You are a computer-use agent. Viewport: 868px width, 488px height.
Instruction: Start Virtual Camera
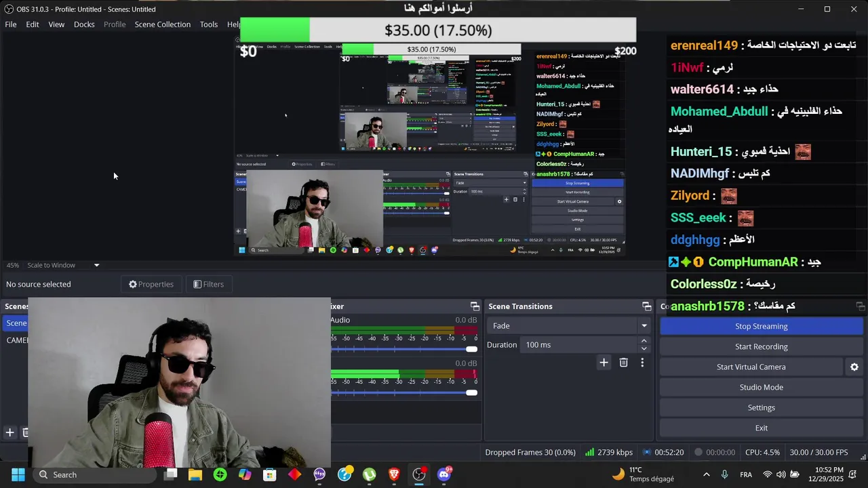click(x=751, y=367)
